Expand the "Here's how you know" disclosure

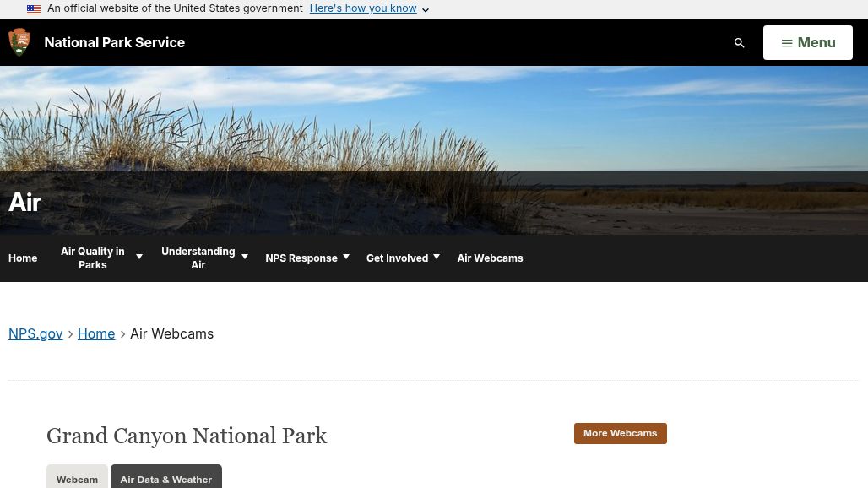[x=363, y=8]
